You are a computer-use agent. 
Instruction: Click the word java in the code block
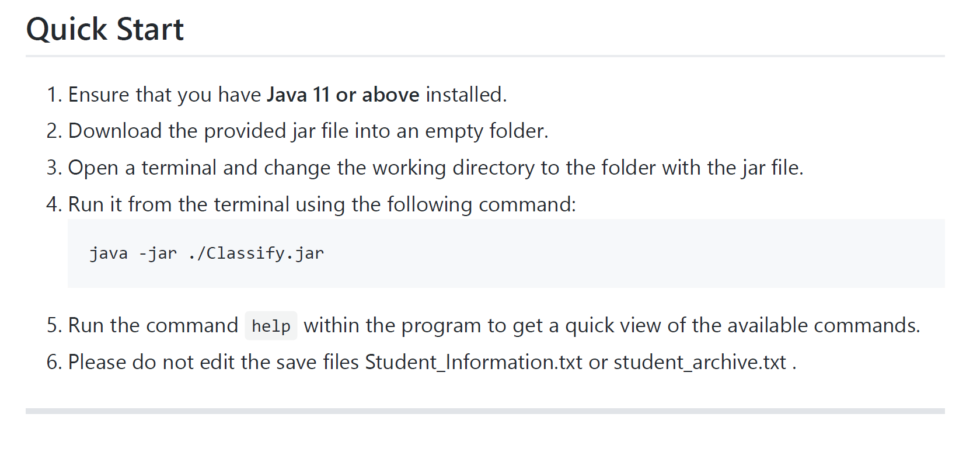(x=109, y=253)
